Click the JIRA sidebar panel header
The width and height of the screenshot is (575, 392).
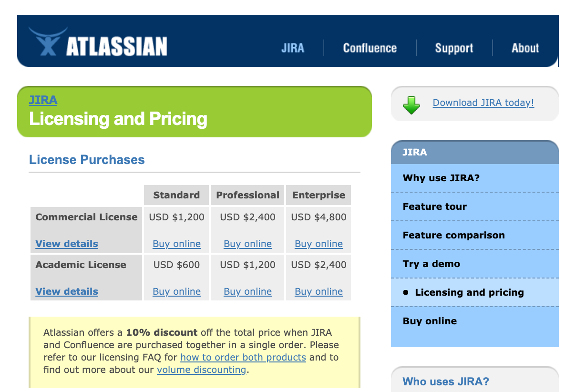point(475,152)
